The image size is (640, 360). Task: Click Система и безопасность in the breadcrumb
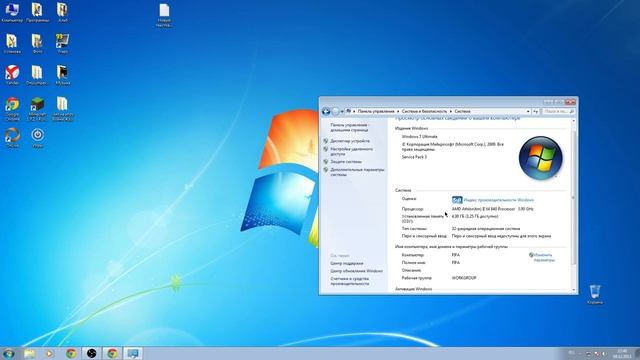click(424, 111)
